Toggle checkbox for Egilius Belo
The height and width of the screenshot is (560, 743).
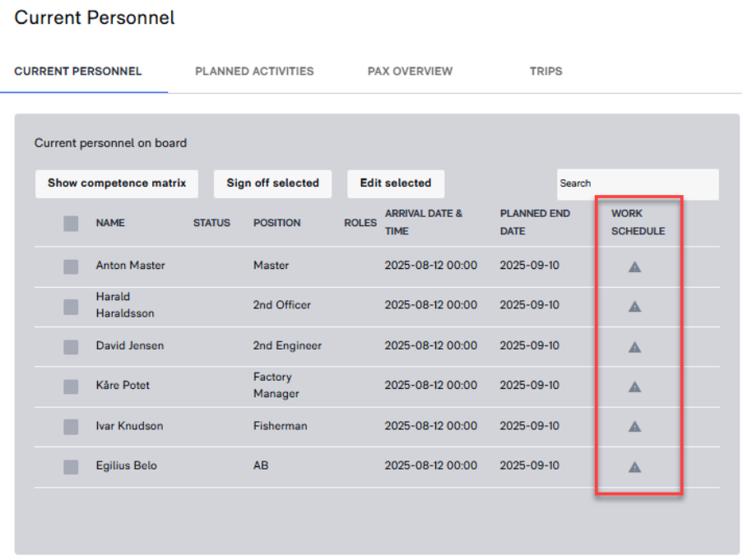tap(71, 467)
